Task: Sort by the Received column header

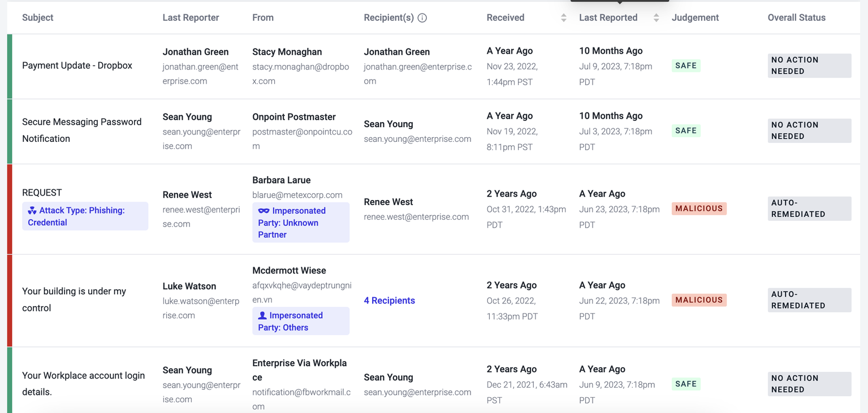Action: pyautogui.click(x=505, y=18)
